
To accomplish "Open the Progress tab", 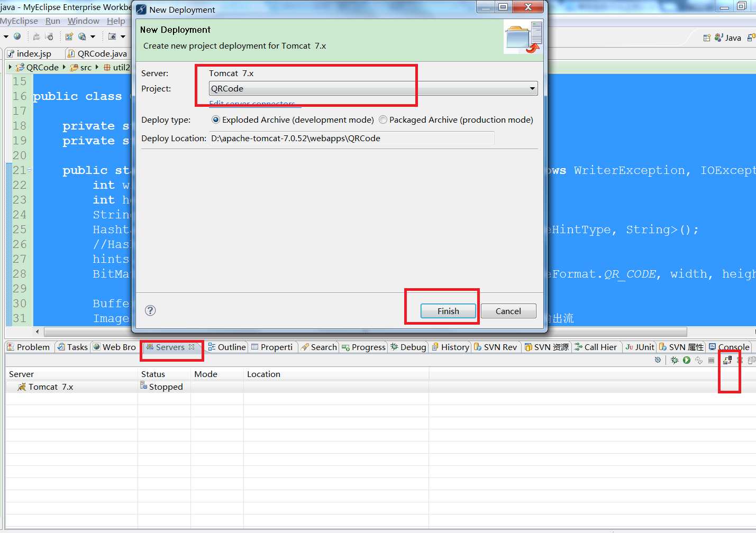I will pos(364,347).
